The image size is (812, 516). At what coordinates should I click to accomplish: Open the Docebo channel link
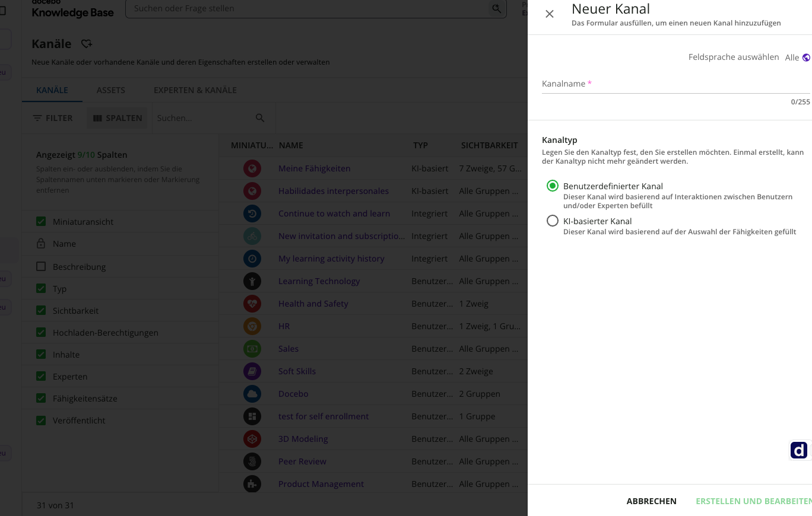(293, 394)
